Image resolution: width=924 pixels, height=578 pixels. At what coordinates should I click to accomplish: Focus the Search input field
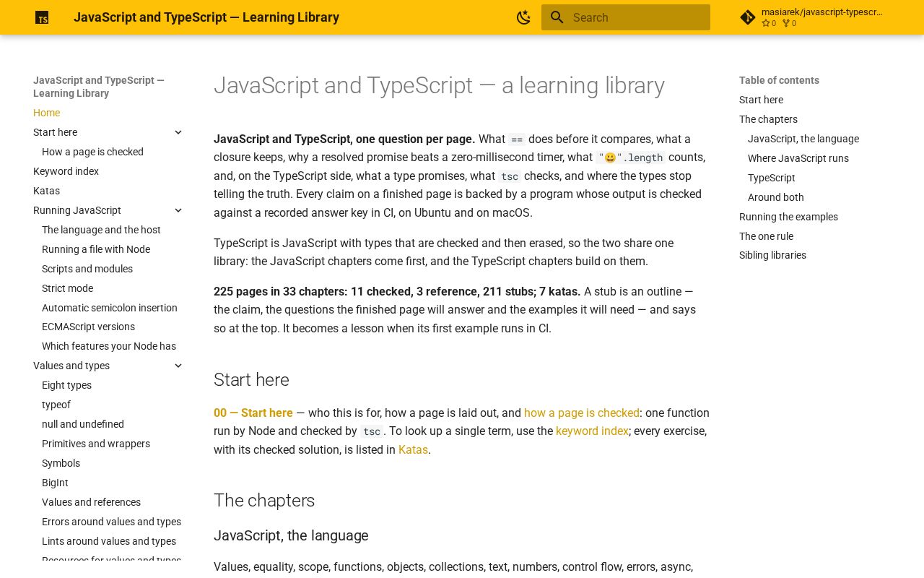[x=626, y=17]
